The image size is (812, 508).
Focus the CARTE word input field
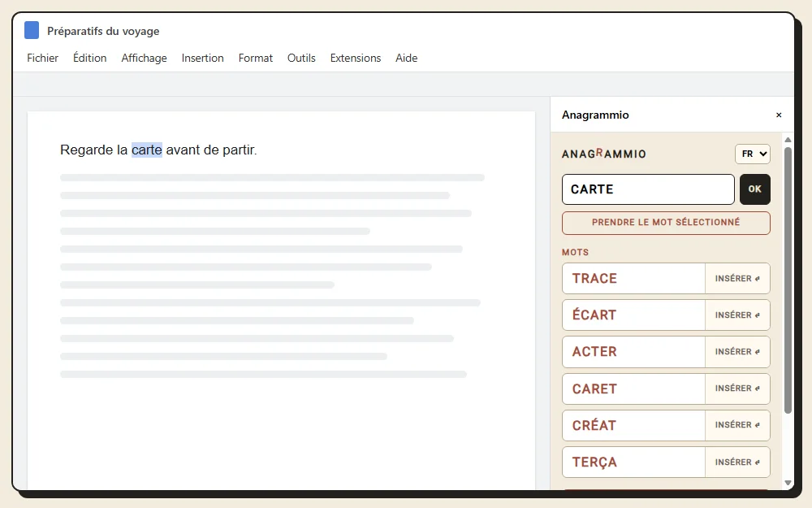click(648, 189)
